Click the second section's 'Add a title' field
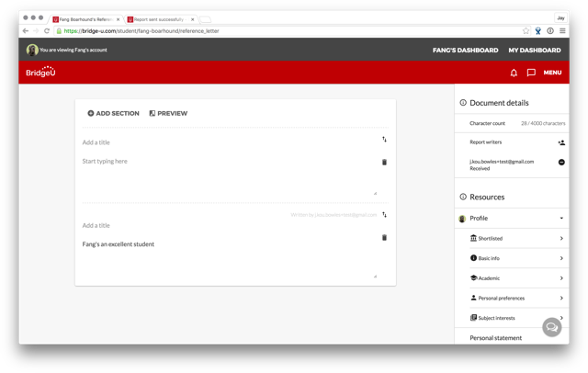This screenshot has width=588, height=373. coord(229,225)
